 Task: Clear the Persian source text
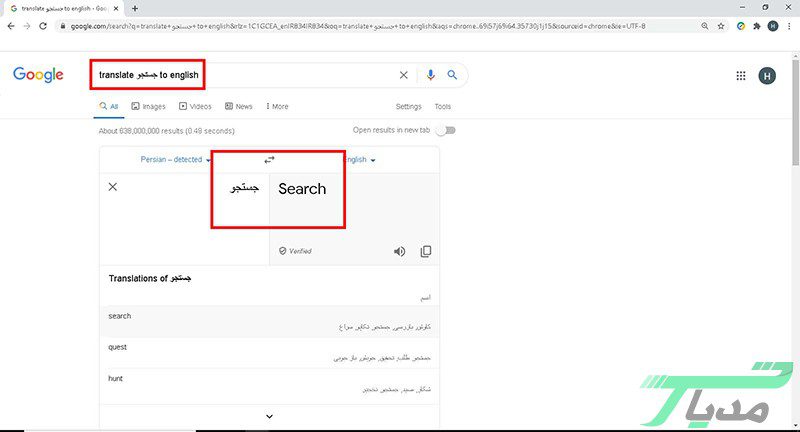tap(113, 187)
